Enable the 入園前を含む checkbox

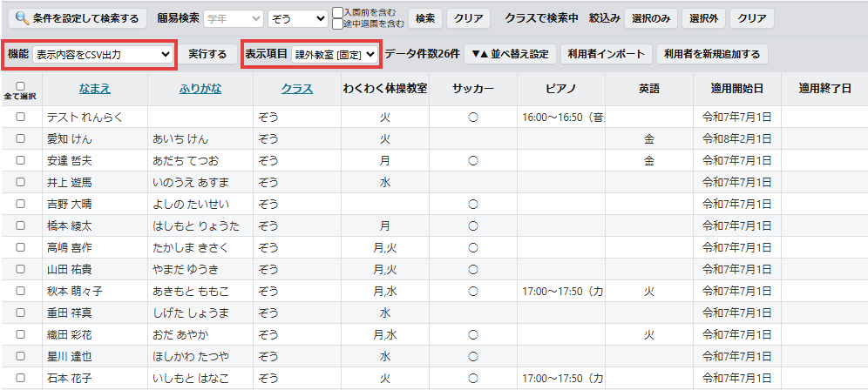338,13
